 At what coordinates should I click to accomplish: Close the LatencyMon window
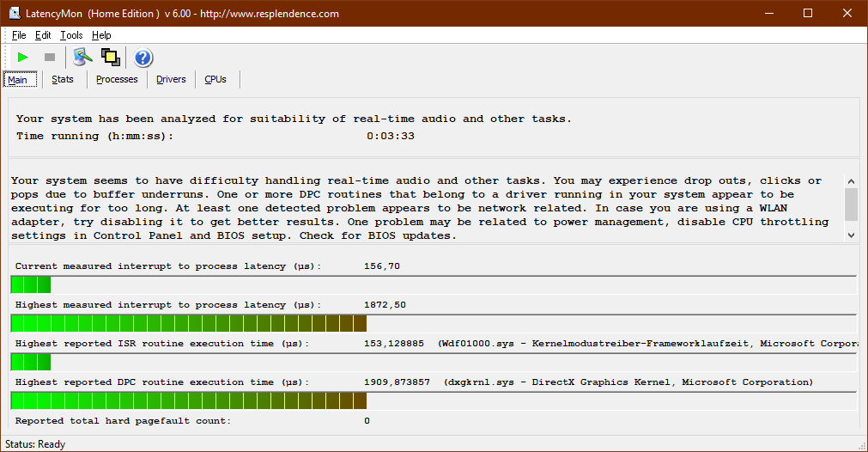pyautogui.click(x=847, y=13)
